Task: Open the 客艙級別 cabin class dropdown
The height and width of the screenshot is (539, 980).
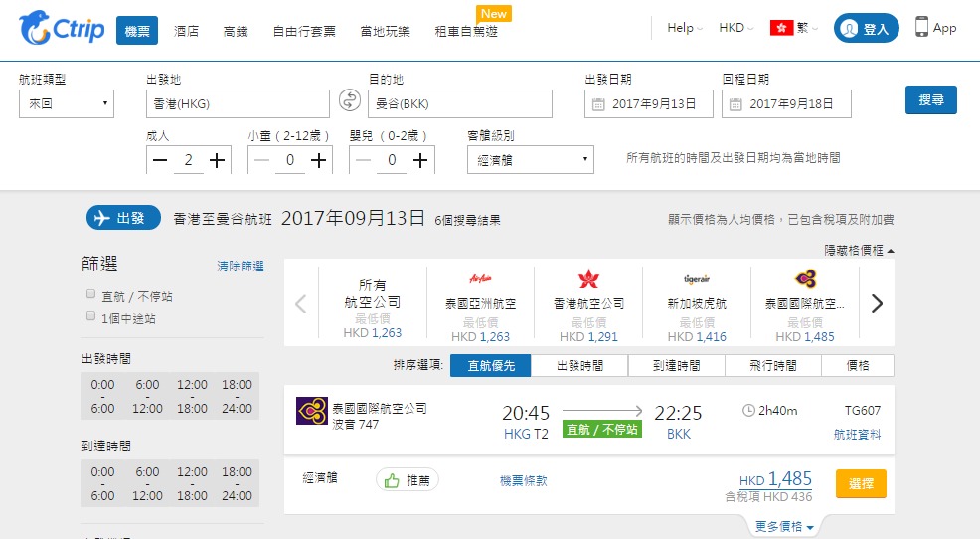Action: pos(531,160)
